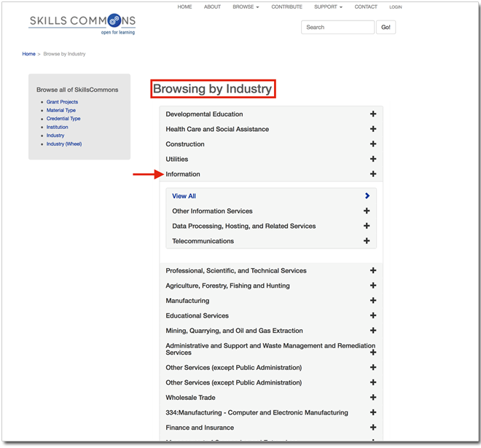Click plus icon next to Manufacturing
Screen dimensions: 481x448
[373, 301]
